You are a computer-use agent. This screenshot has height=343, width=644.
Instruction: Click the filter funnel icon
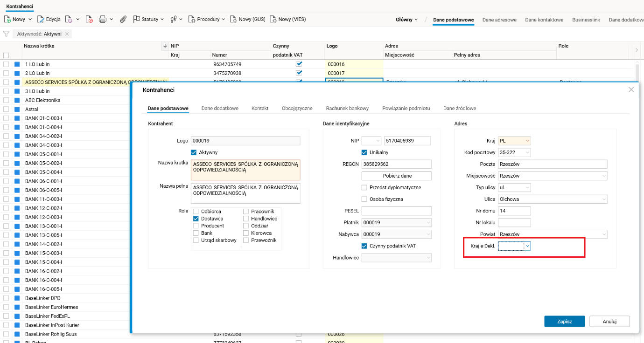pos(7,34)
